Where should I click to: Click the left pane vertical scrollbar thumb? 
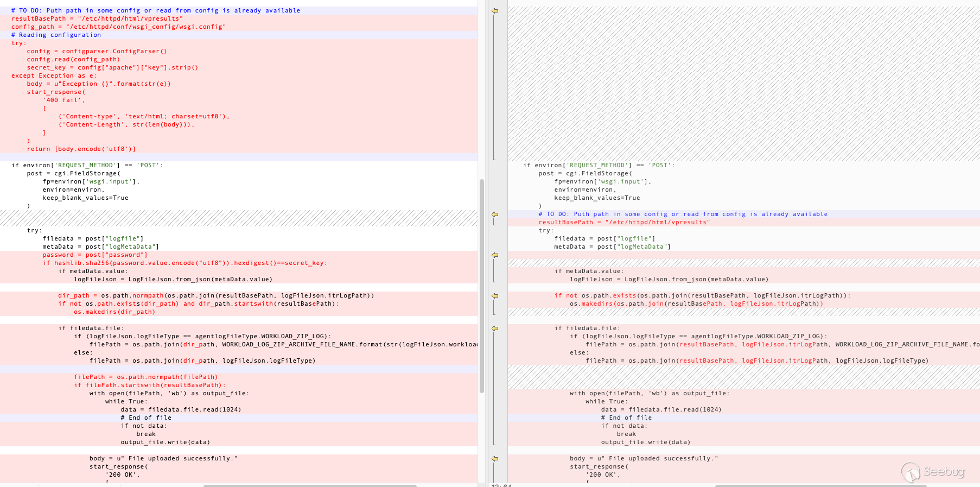coord(481,285)
